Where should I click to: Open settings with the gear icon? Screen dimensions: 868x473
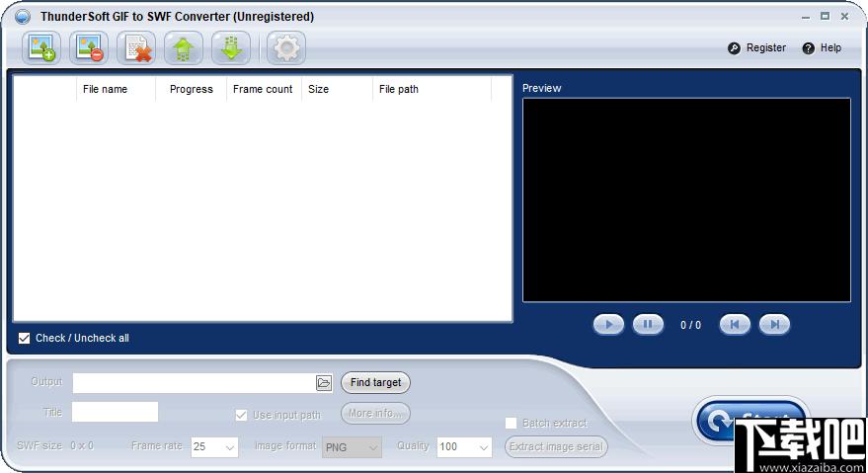click(x=286, y=48)
